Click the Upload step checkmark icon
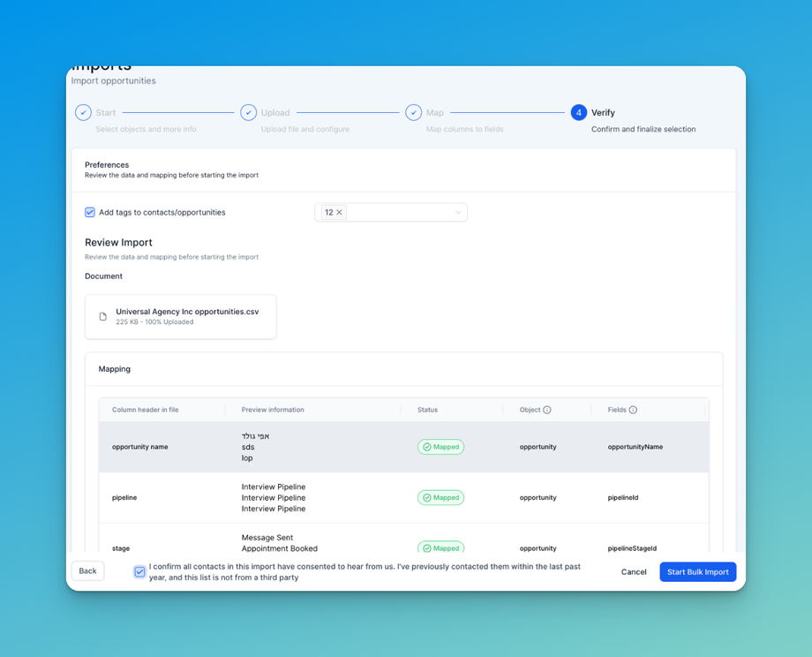The width and height of the screenshot is (812, 657). click(249, 112)
